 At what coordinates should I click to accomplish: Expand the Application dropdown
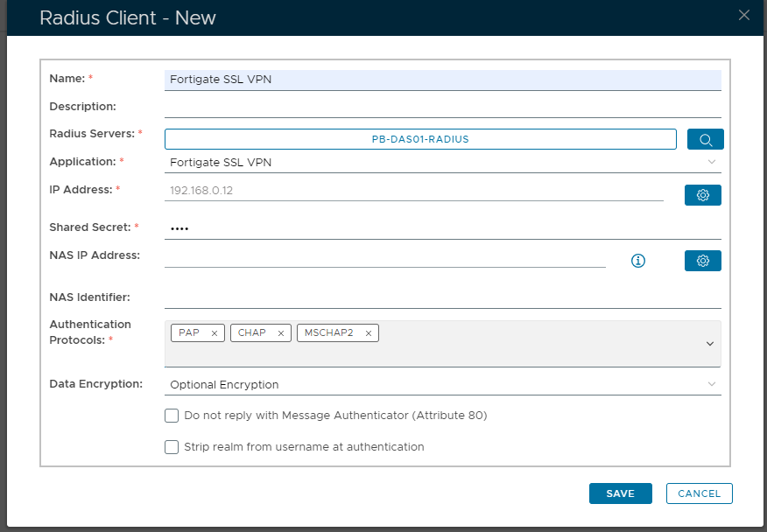(x=711, y=162)
